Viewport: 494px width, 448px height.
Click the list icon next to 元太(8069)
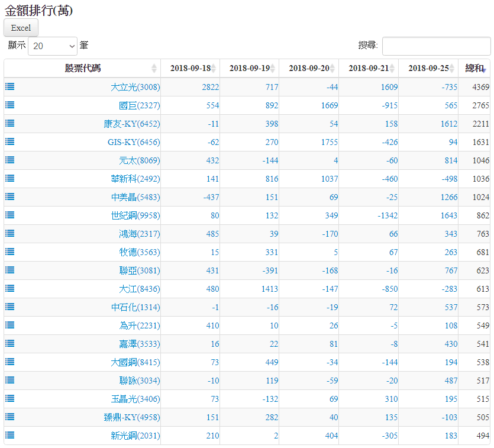[x=10, y=160]
